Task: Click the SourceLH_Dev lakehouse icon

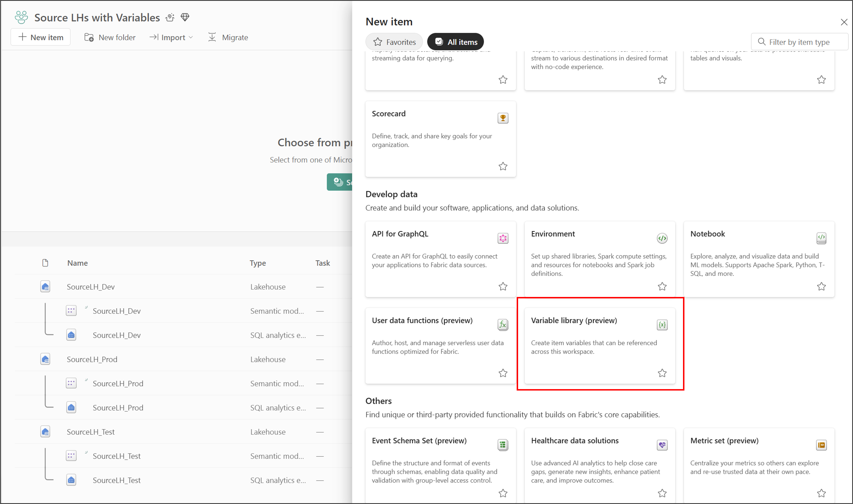Action: 45,287
